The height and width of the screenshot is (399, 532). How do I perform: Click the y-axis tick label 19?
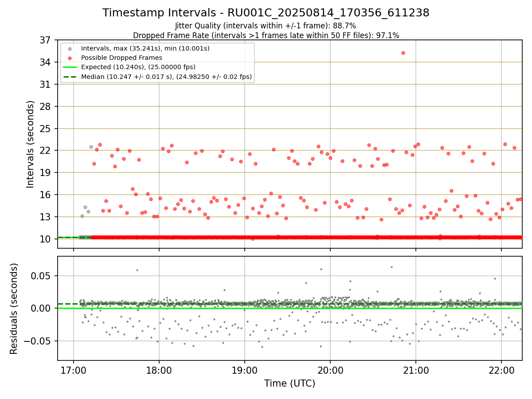pos(46,173)
